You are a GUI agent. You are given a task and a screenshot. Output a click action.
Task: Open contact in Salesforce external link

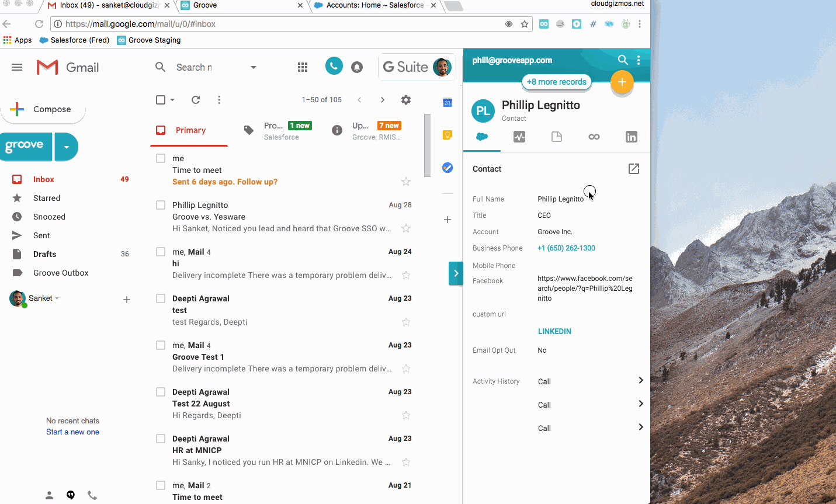pyautogui.click(x=634, y=169)
